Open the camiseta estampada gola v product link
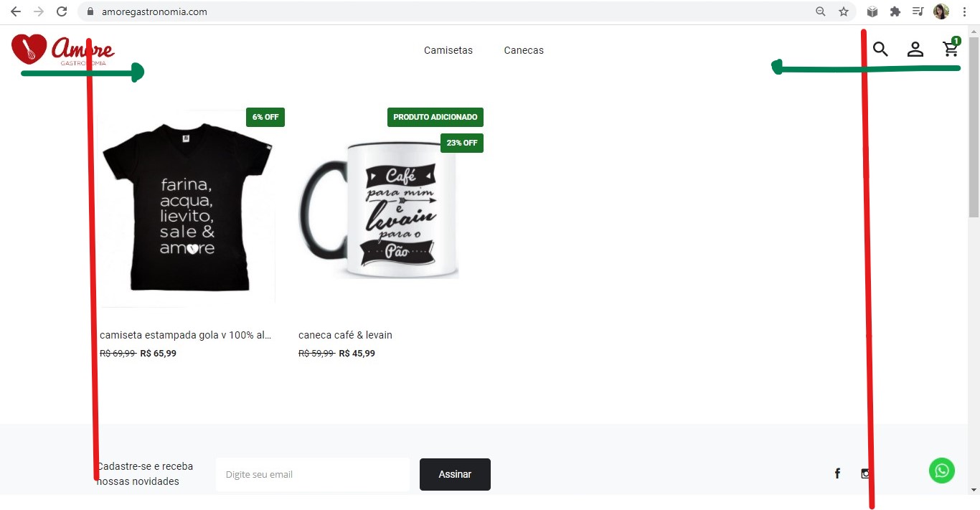 186,335
